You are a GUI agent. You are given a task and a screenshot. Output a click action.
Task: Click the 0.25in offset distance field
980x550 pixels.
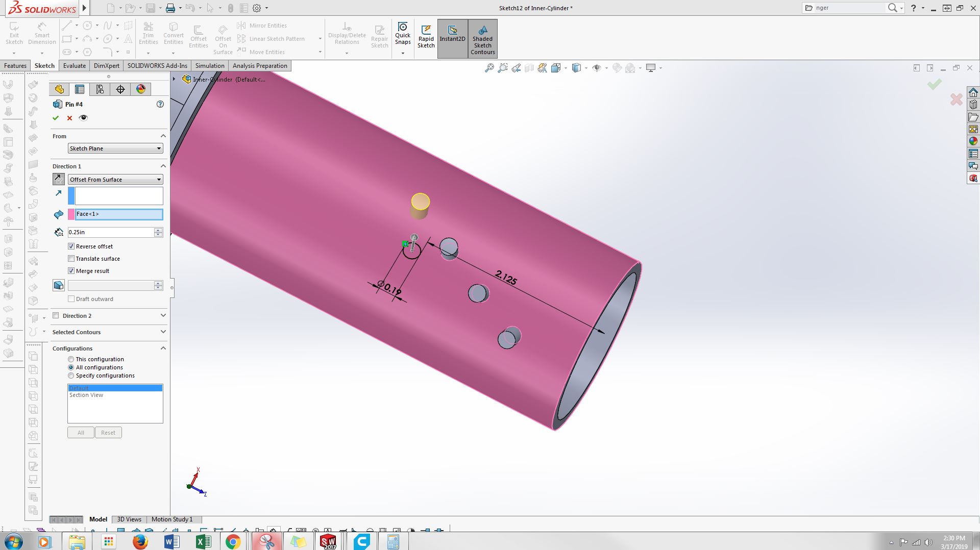111,232
